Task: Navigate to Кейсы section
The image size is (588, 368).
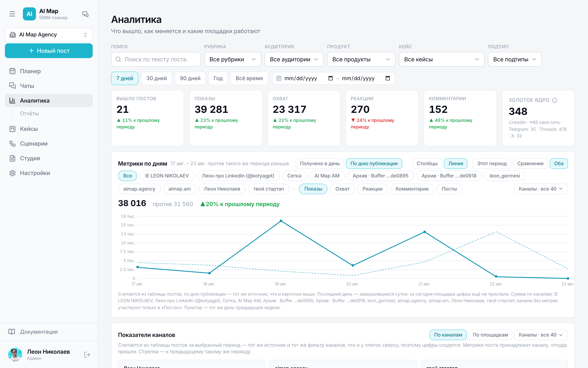Action: pyautogui.click(x=49, y=129)
